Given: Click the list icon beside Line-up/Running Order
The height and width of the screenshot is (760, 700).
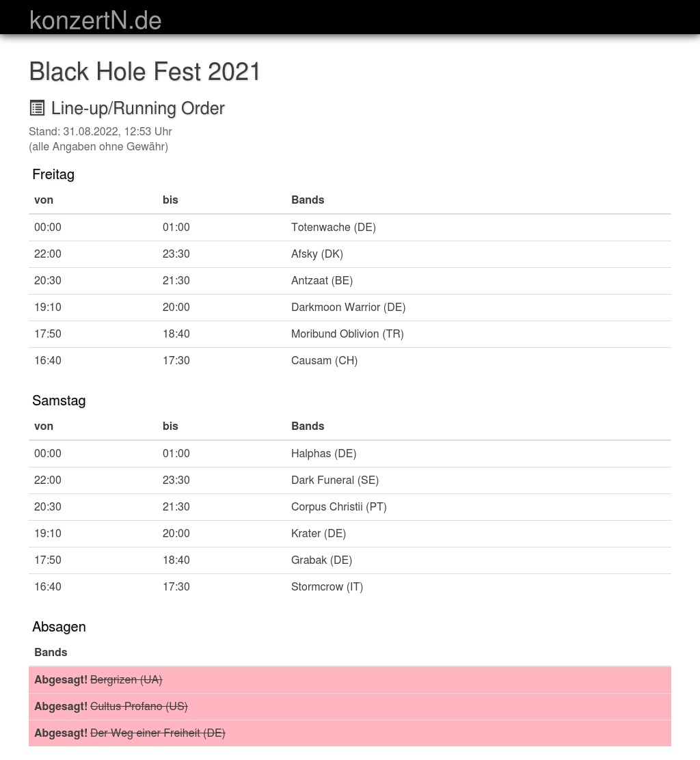Looking at the screenshot, I should coord(37,108).
